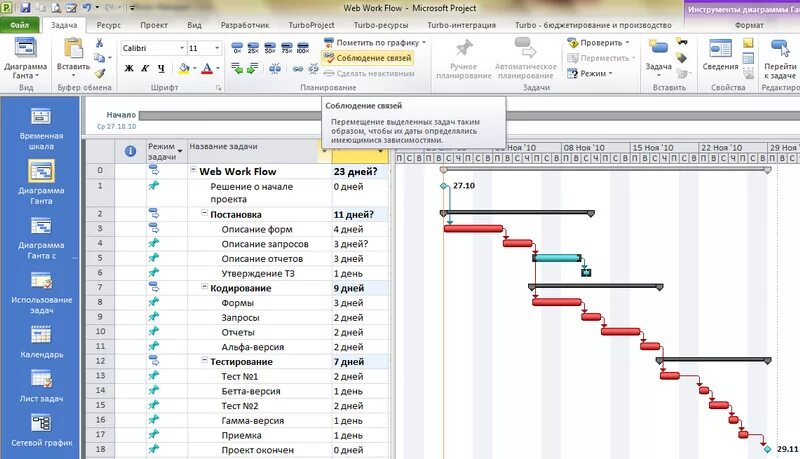Apply the red font color A

[x=207, y=68]
